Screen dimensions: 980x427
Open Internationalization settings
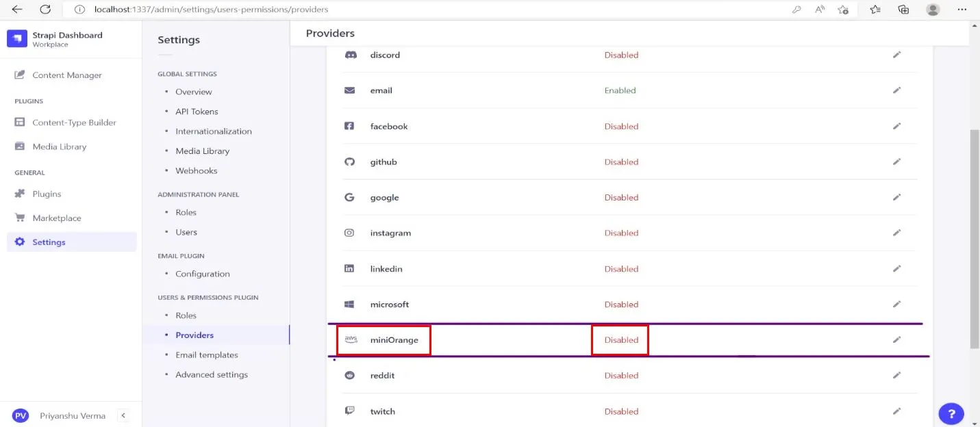pos(214,131)
